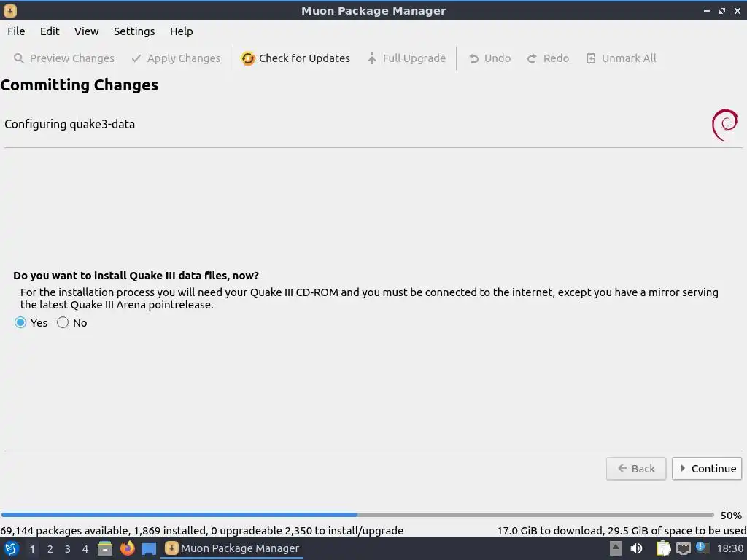This screenshot has width=747, height=560.
Task: Click the Debian swirl logo
Action: (724, 125)
